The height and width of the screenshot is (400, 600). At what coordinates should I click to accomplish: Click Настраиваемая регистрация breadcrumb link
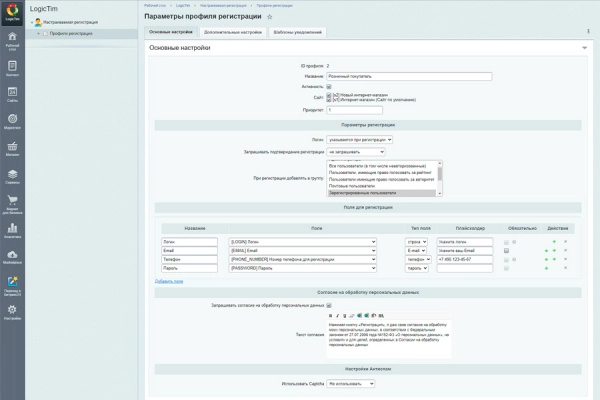click(223, 6)
